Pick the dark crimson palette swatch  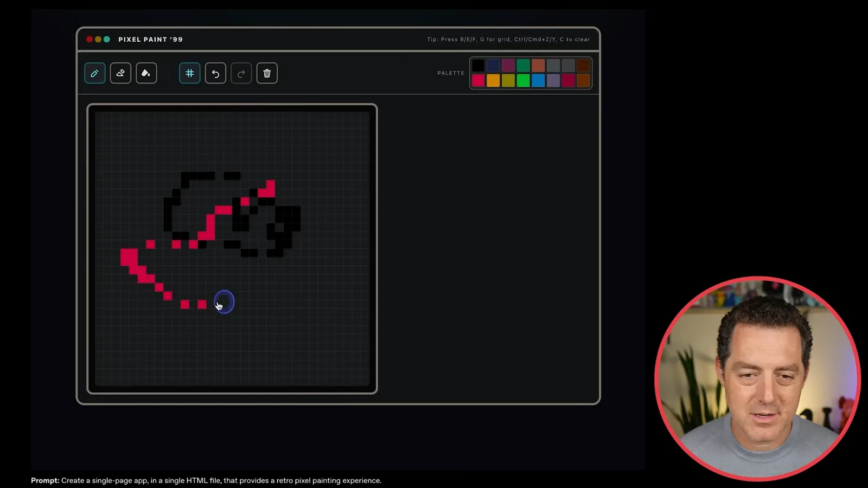[x=568, y=81]
